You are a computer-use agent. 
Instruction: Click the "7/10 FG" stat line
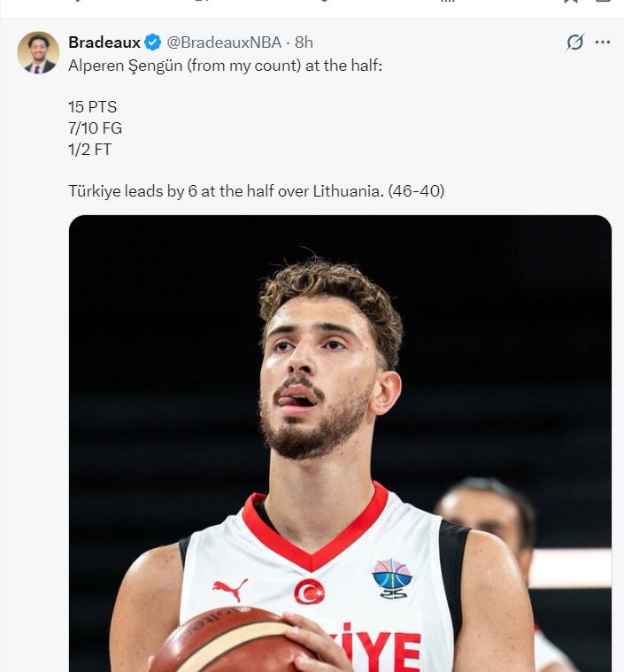pyautogui.click(x=95, y=128)
